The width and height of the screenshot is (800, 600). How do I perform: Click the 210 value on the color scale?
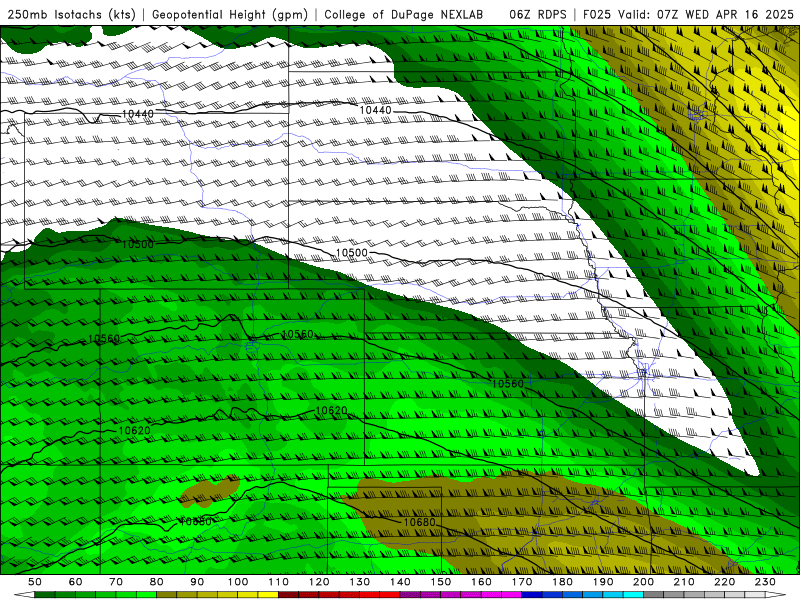685,582
